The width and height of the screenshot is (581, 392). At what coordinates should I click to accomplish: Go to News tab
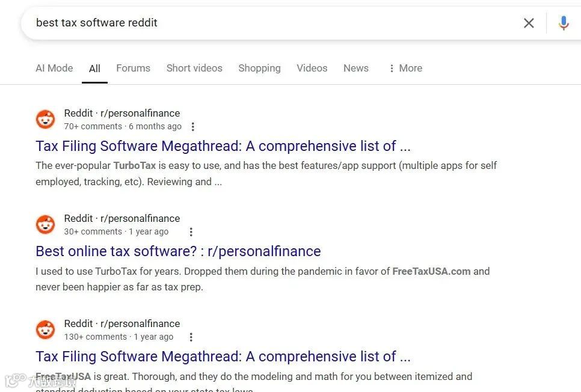(355, 68)
